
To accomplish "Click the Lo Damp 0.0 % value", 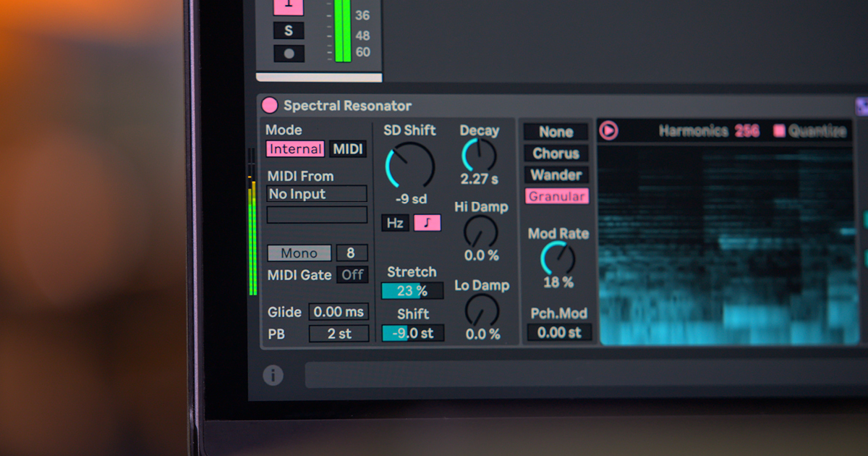I will [x=482, y=334].
